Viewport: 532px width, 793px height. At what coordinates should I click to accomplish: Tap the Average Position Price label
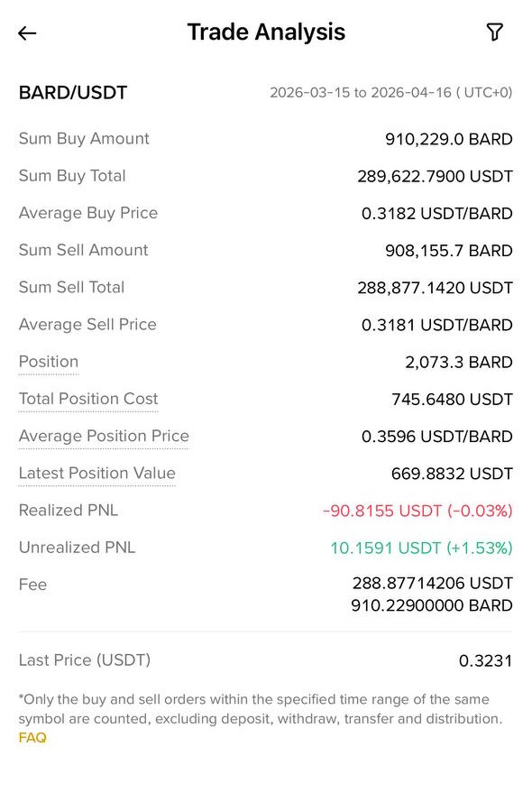point(104,436)
